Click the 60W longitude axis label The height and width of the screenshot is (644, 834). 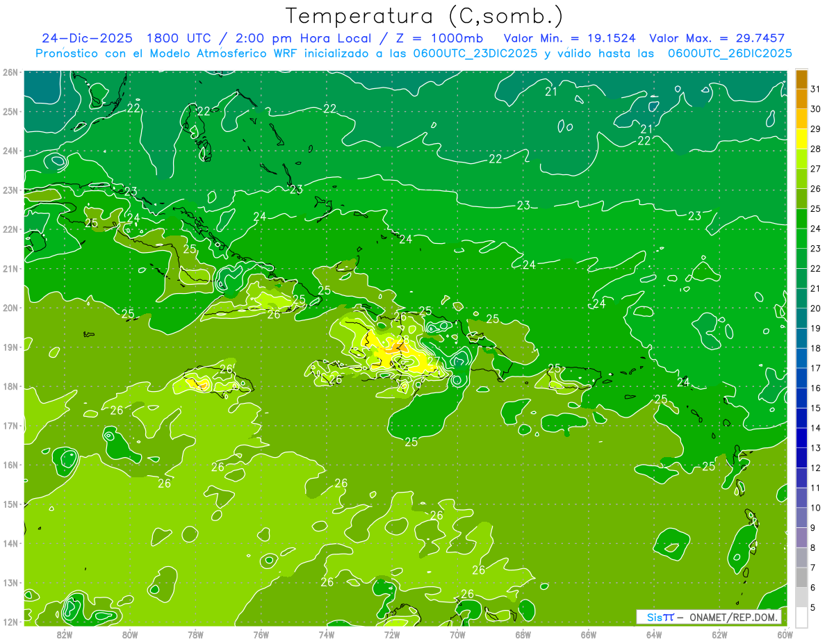click(x=785, y=634)
